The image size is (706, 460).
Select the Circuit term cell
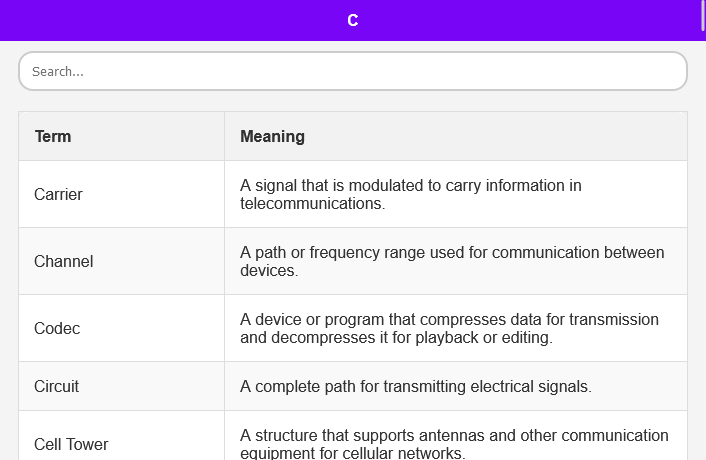[x=56, y=386]
